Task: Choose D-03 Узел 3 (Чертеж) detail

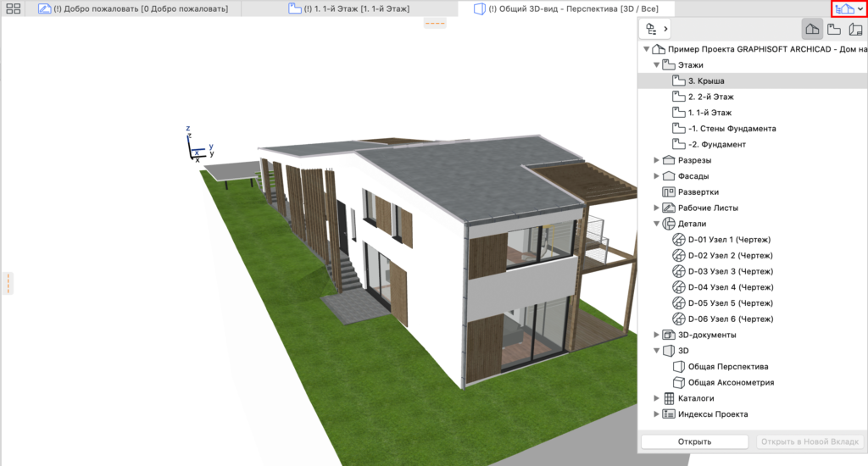Action: point(730,271)
